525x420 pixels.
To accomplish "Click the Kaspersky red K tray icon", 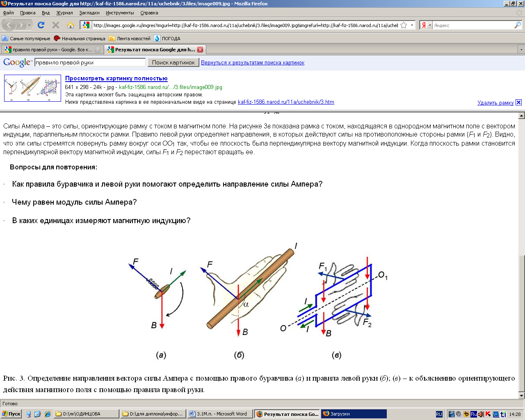I will pyautogui.click(x=488, y=414).
